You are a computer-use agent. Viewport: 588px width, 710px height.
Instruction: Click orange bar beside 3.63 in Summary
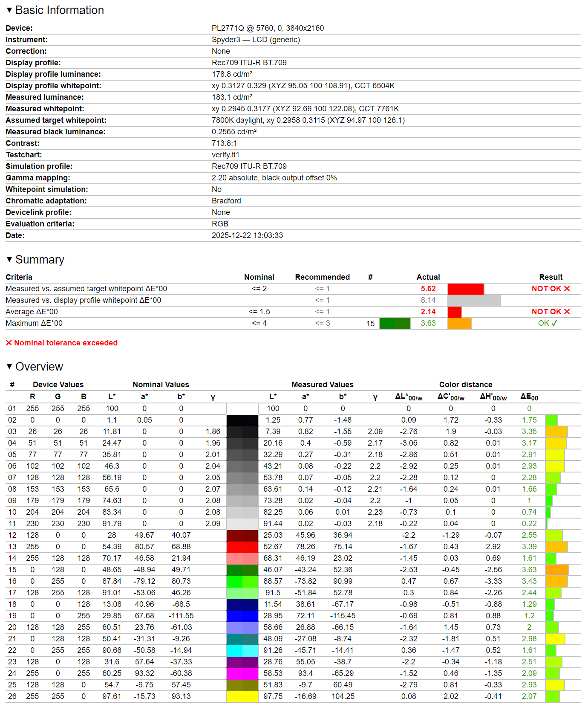point(459,323)
